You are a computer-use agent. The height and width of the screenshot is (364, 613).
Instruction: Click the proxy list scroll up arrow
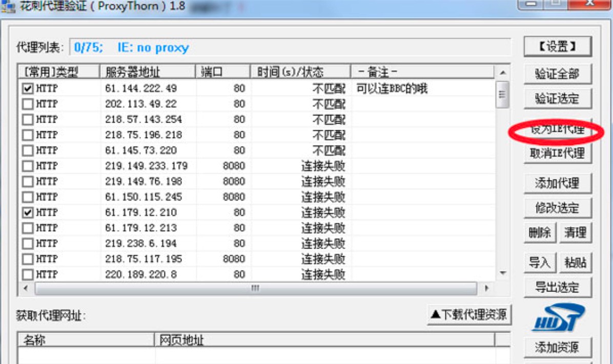point(503,73)
